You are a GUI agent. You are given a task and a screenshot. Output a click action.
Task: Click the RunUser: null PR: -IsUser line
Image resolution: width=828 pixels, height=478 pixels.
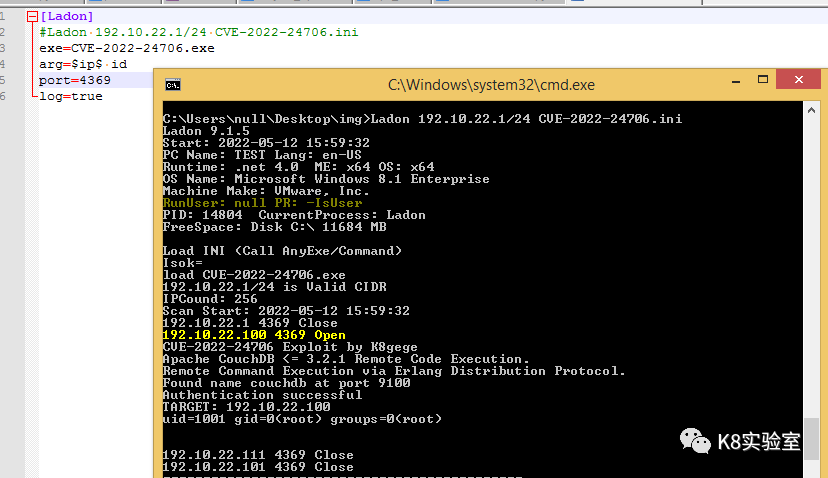point(262,202)
